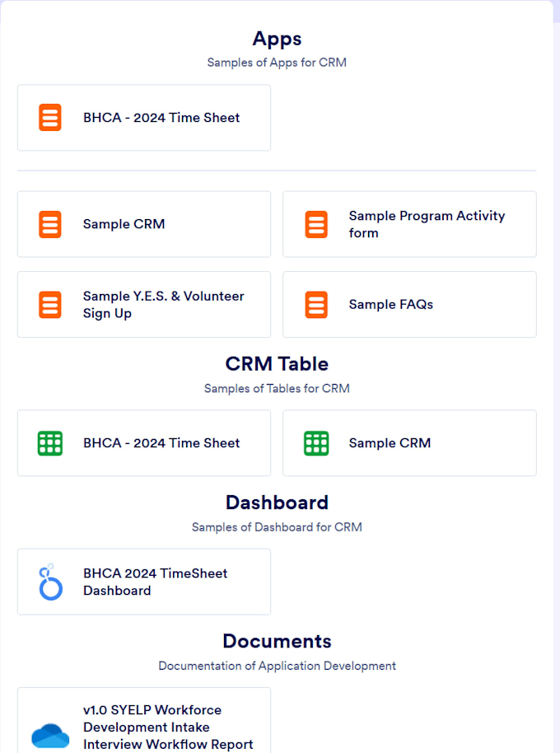Click the Documents section heading
Image resolution: width=560 pixels, height=753 pixels.
[x=277, y=641]
